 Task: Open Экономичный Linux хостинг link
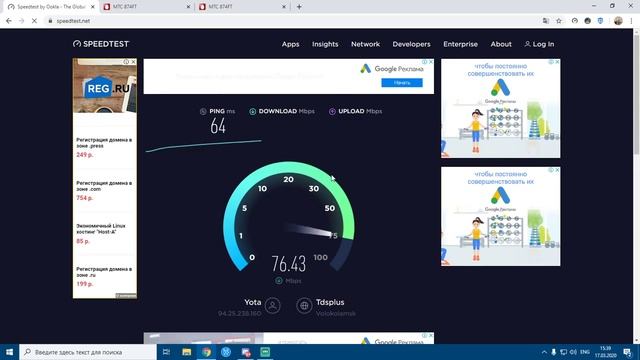click(x=101, y=229)
